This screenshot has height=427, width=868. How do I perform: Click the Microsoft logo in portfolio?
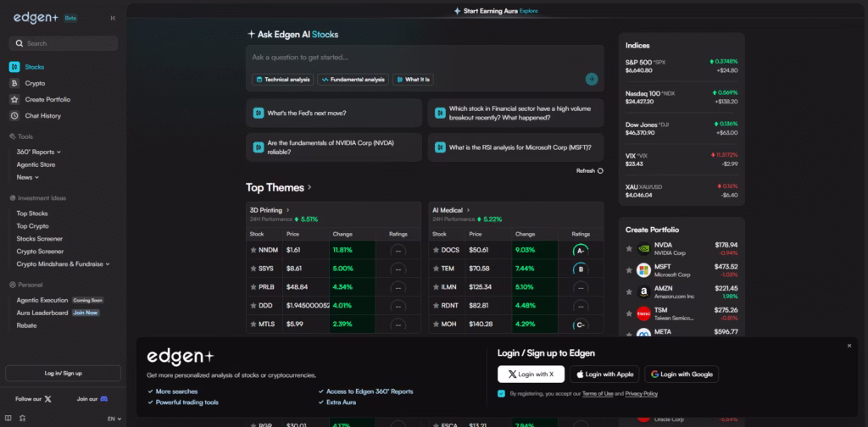tap(643, 270)
